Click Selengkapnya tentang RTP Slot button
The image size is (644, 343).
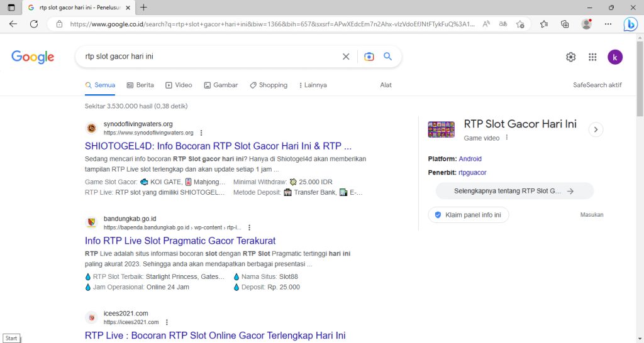pyautogui.click(x=514, y=191)
